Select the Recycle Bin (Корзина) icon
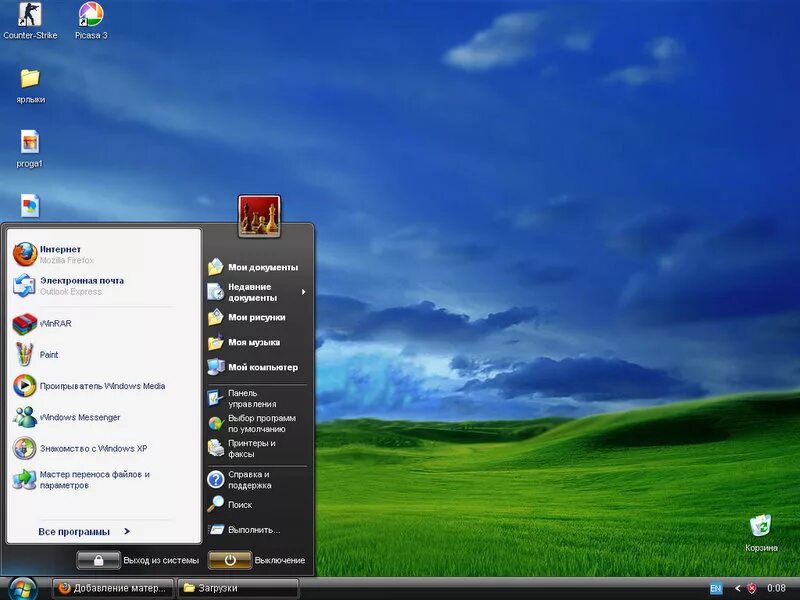The width and height of the screenshot is (800, 600). (x=761, y=533)
